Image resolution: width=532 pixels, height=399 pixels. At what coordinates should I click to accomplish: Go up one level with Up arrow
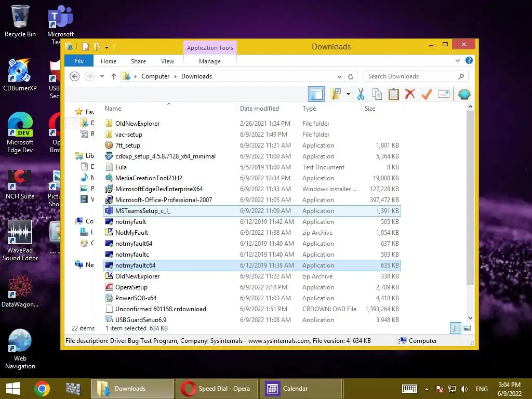coord(114,76)
